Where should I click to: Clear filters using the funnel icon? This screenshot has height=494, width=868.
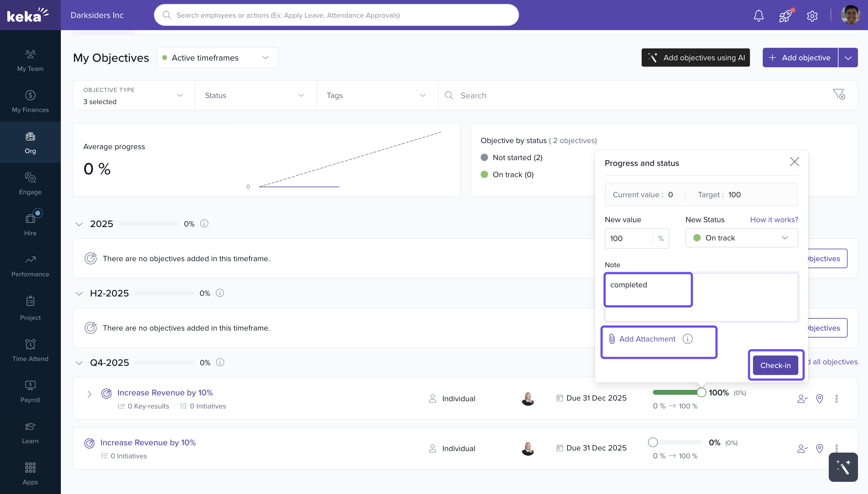tap(839, 94)
